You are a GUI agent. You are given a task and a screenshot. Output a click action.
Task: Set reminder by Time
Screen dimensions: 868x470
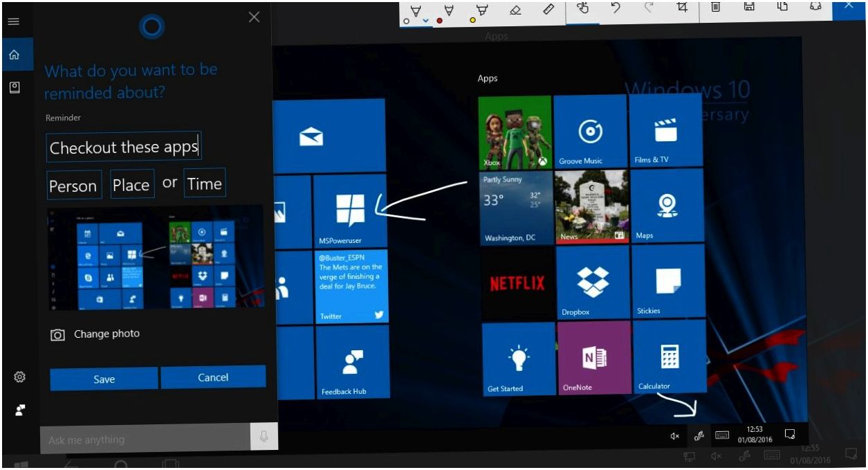[x=205, y=183]
